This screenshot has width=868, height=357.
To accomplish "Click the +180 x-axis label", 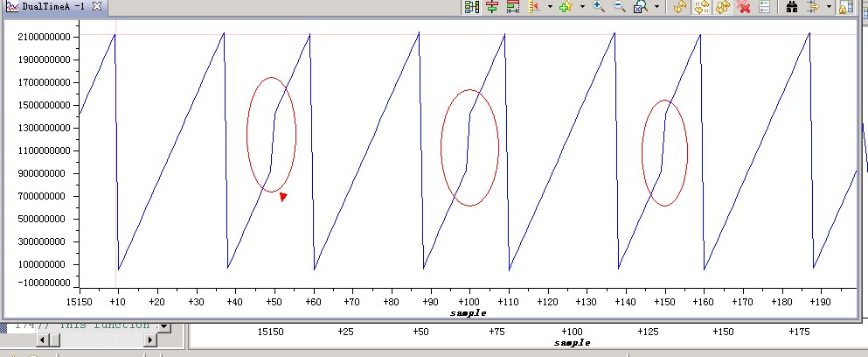I will pyautogui.click(x=781, y=302).
